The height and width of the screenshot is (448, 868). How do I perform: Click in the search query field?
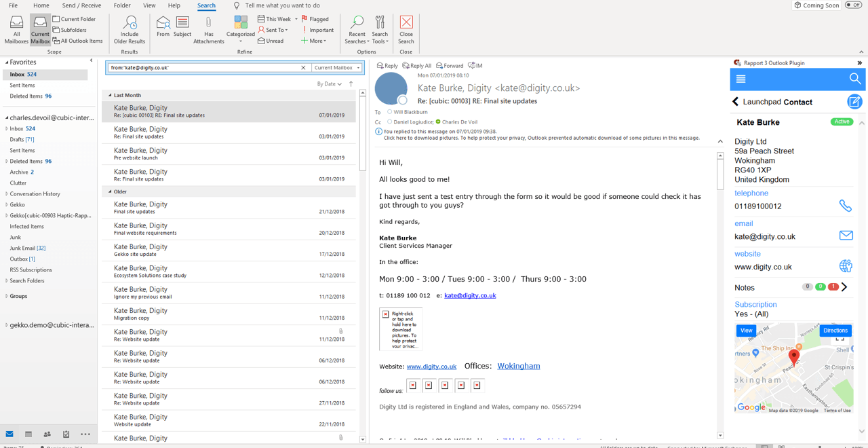point(203,68)
